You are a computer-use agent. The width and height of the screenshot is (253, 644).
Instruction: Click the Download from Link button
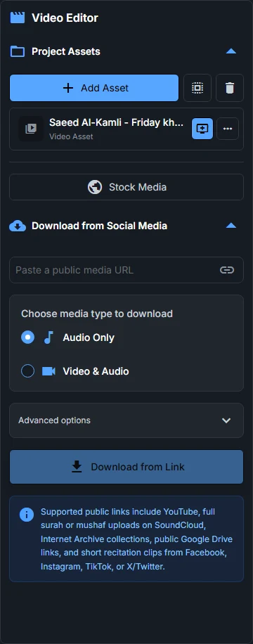[126, 467]
